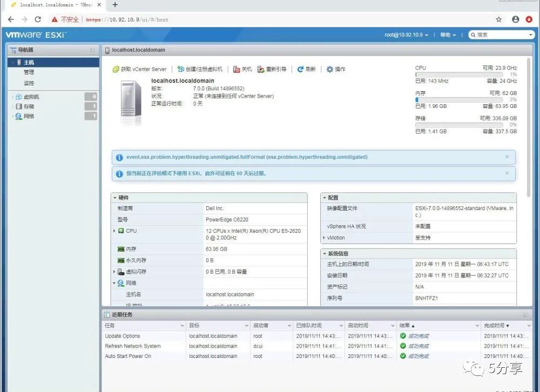Dismiss the hyperthreading unmitigated warning banner
This screenshot has width=540, height=392.
[507, 157]
